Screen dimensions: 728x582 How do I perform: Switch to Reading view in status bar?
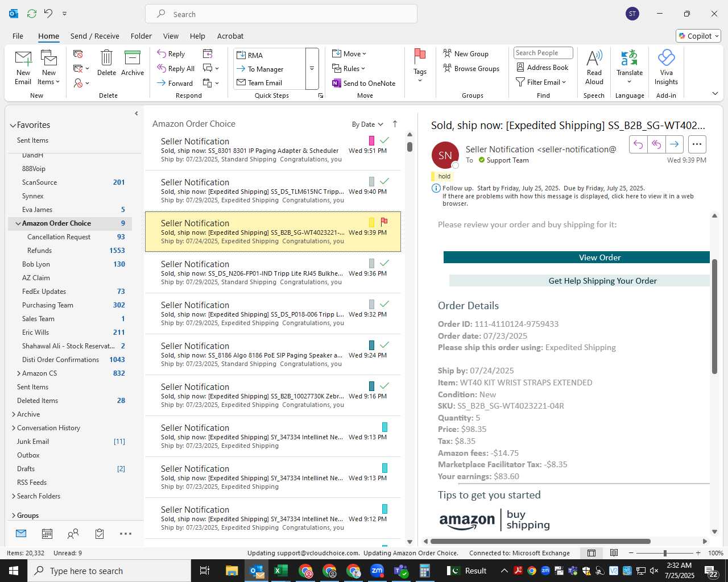[x=614, y=553]
